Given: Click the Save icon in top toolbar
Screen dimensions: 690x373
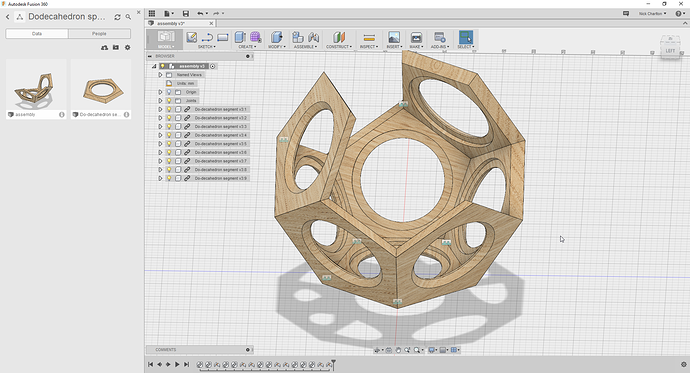Looking at the screenshot, I should (186, 14).
